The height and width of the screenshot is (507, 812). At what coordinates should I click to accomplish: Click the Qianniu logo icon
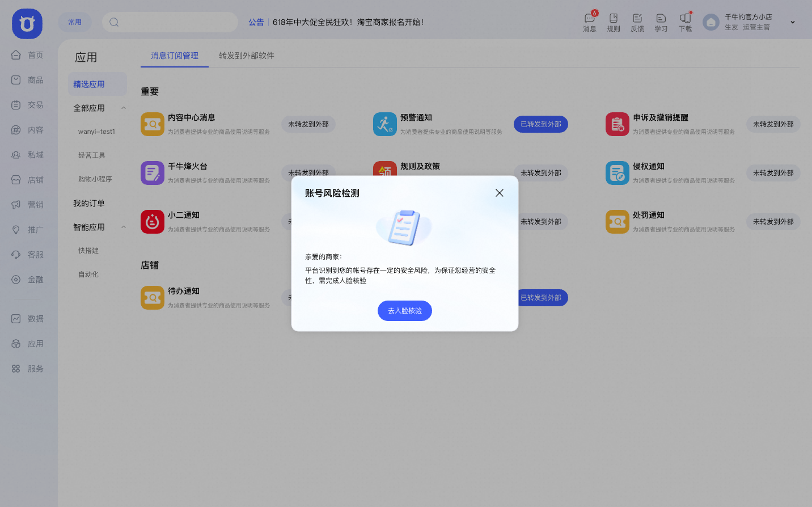point(27,24)
